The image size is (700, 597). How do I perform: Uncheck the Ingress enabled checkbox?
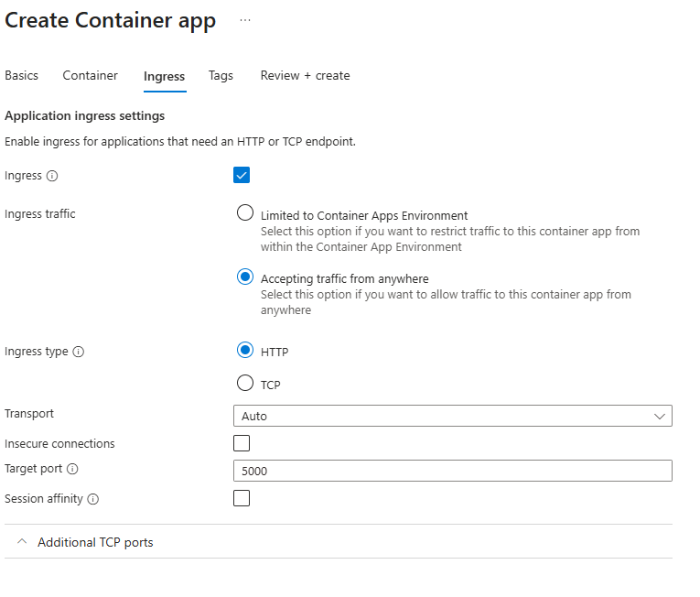coord(242,175)
